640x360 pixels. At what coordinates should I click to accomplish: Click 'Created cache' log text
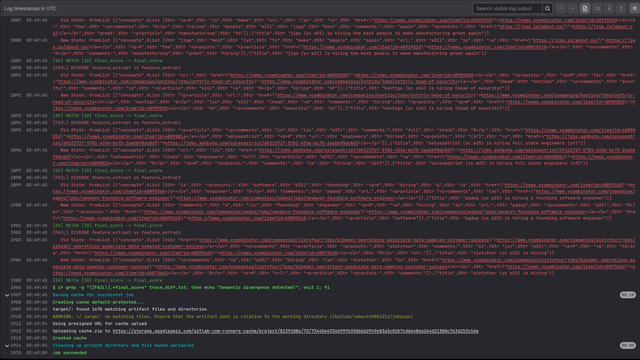point(69,338)
